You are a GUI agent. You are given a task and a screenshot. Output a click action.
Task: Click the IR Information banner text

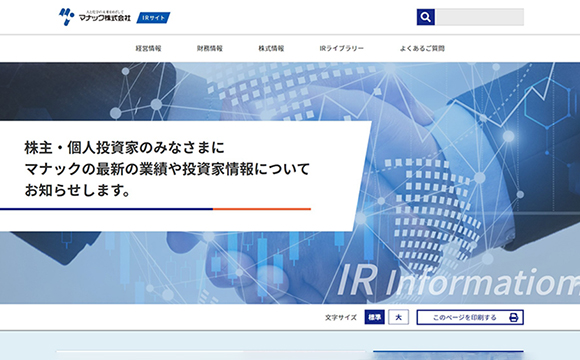[x=458, y=281]
